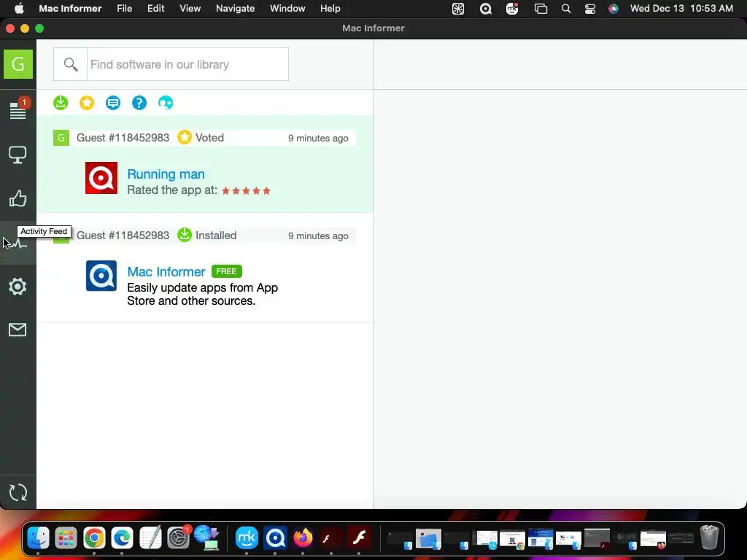Viewport: 747px width, 560px height.
Task: Focus the Find software in our library field
Action: click(x=187, y=64)
